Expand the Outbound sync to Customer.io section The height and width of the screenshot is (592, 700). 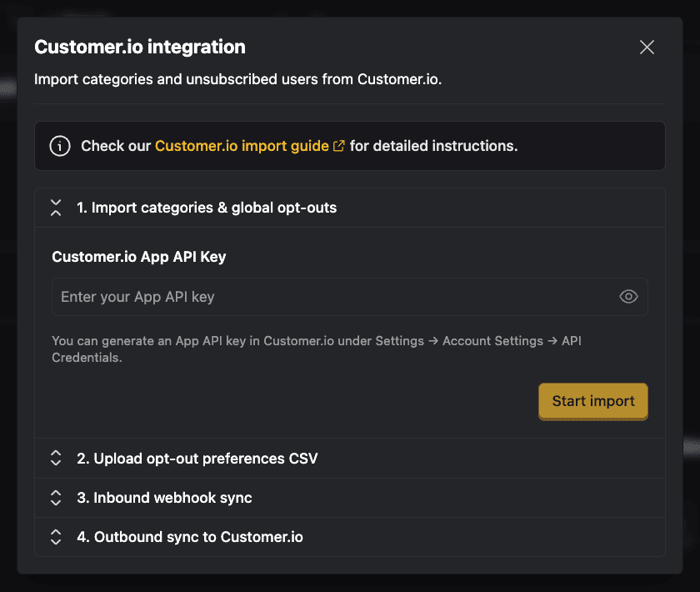(350, 537)
